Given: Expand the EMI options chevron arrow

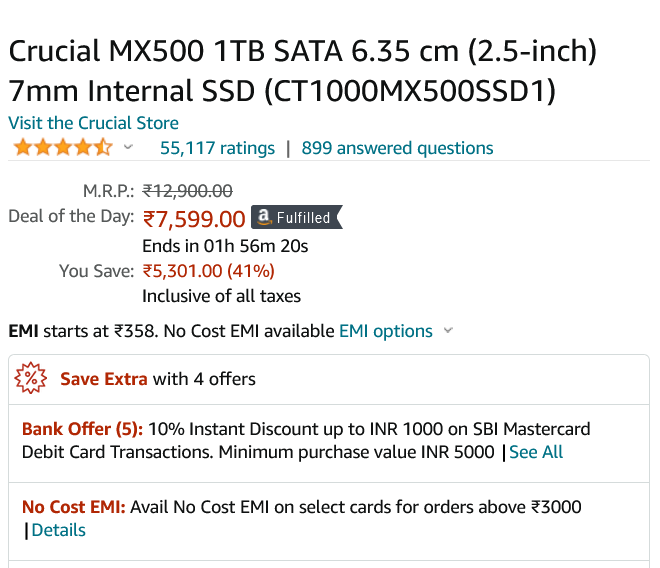Looking at the screenshot, I should [448, 331].
